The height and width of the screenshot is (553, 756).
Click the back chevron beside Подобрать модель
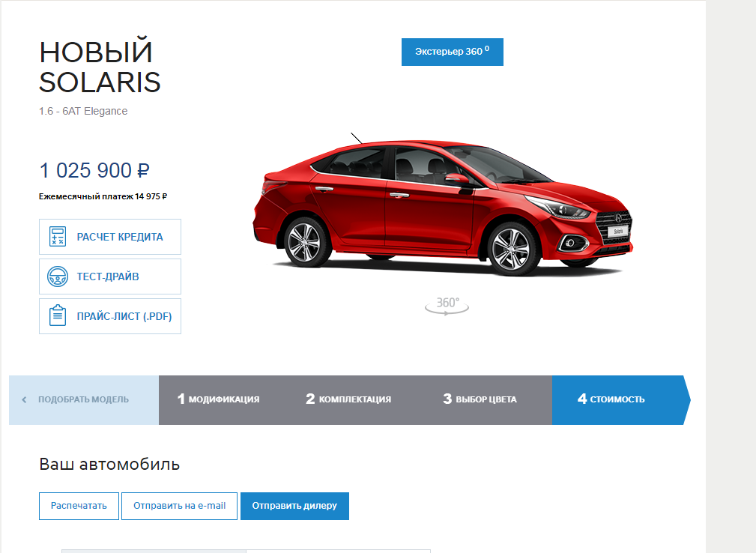coord(24,399)
